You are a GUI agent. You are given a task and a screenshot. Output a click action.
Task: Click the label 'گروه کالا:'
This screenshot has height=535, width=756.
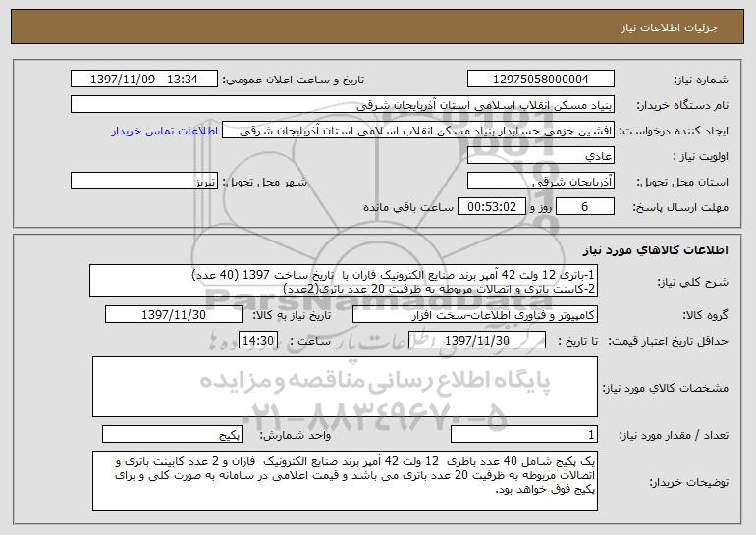point(705,316)
